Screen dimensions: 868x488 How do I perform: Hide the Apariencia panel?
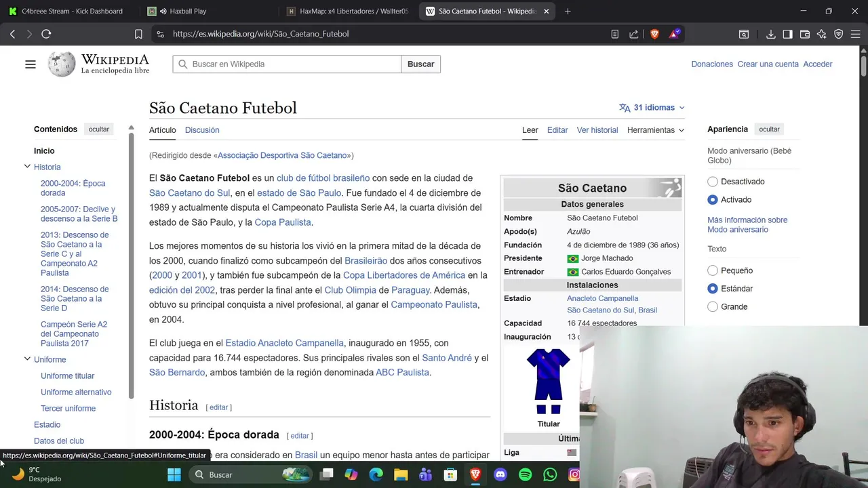769,129
